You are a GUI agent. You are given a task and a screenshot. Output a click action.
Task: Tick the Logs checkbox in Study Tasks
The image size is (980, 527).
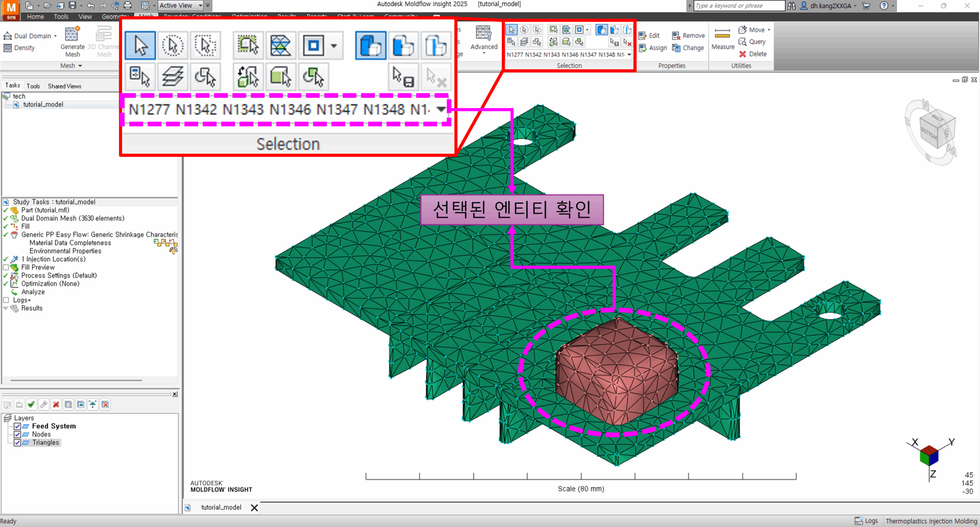(6, 300)
